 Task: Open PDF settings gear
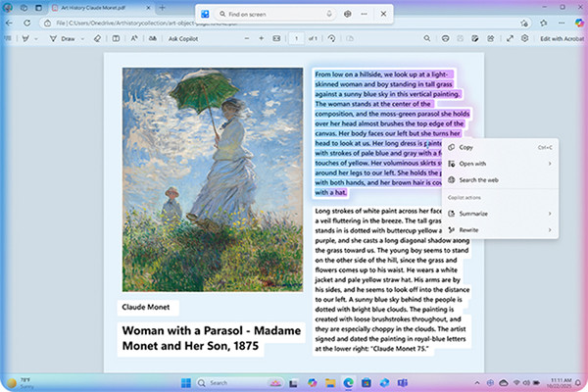[524, 38]
